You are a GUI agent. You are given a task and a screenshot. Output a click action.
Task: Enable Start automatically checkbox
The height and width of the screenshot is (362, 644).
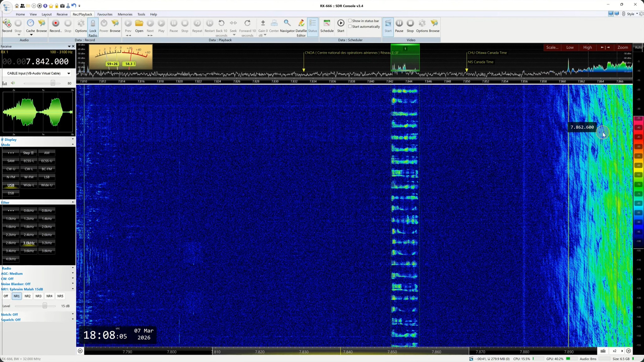[350, 26]
